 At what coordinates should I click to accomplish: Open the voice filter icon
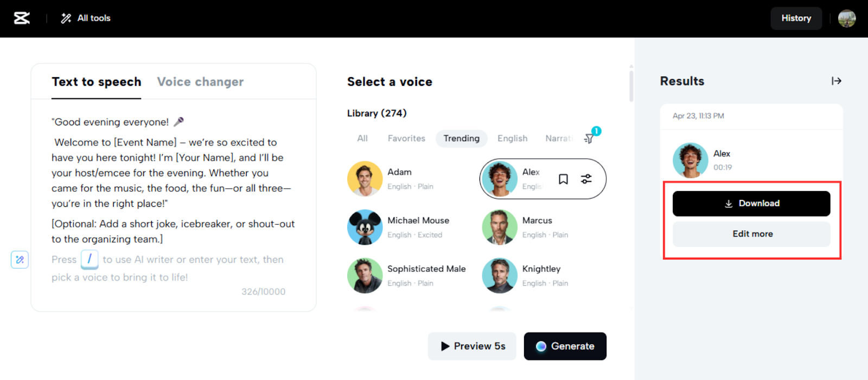(x=589, y=138)
